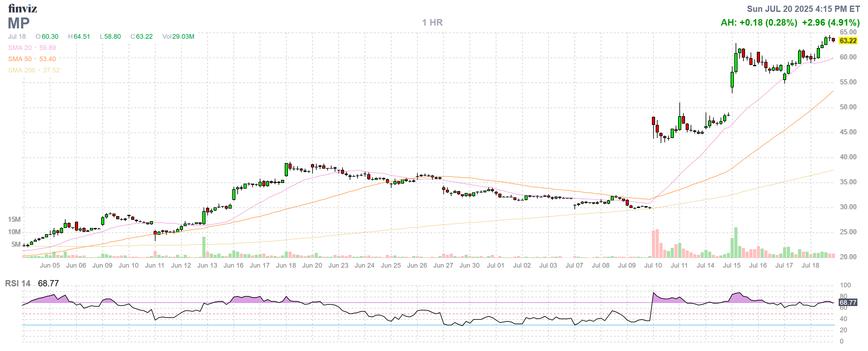Click the Jul 18 date axis label
Viewport: 868px width, 351px height.
(810, 265)
